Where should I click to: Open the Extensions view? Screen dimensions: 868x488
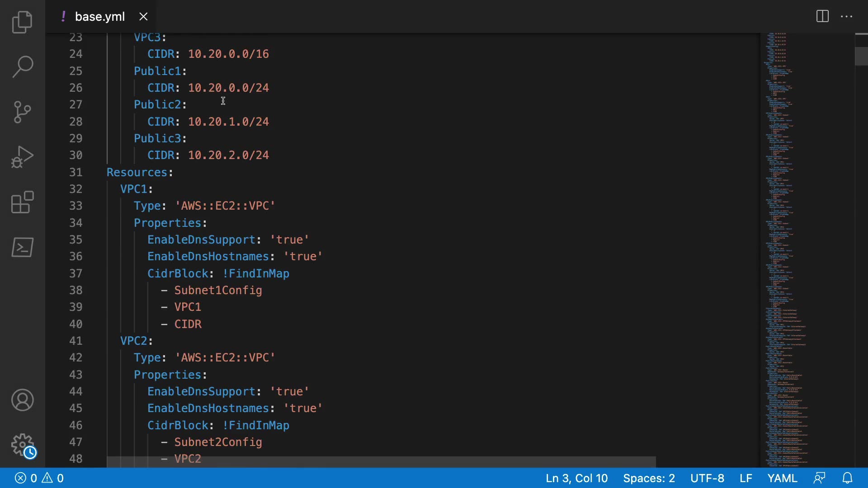click(x=22, y=202)
